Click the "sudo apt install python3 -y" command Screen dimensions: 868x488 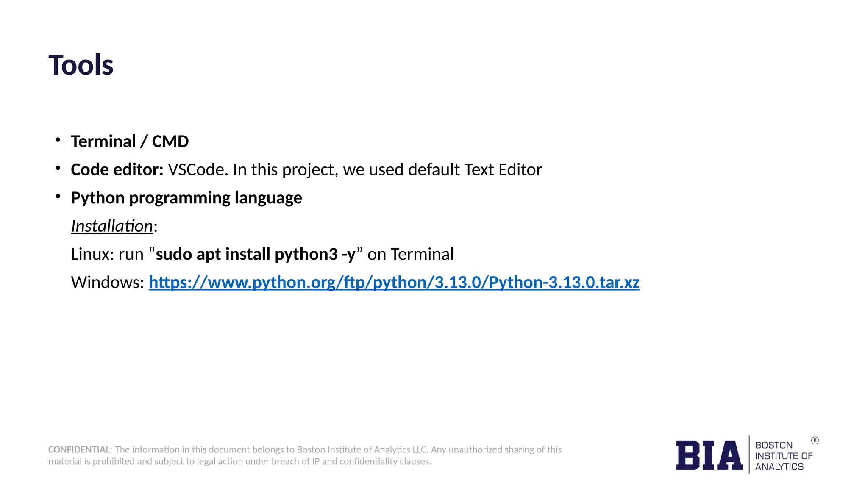tap(256, 254)
